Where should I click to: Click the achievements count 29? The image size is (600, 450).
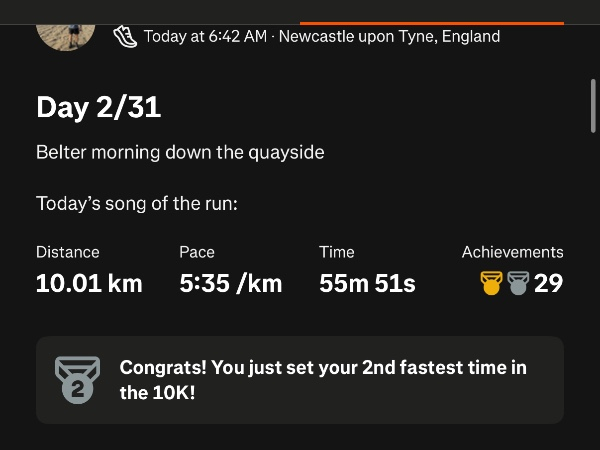click(x=548, y=283)
